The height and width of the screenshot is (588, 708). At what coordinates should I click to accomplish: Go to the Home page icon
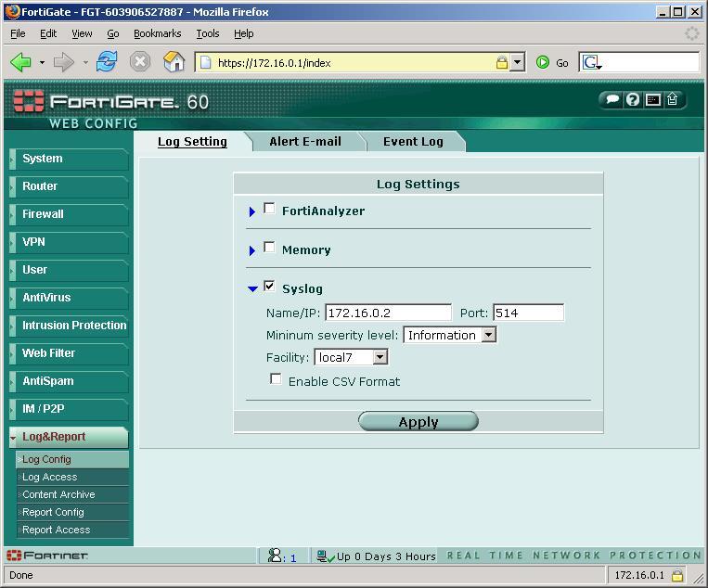[174, 61]
